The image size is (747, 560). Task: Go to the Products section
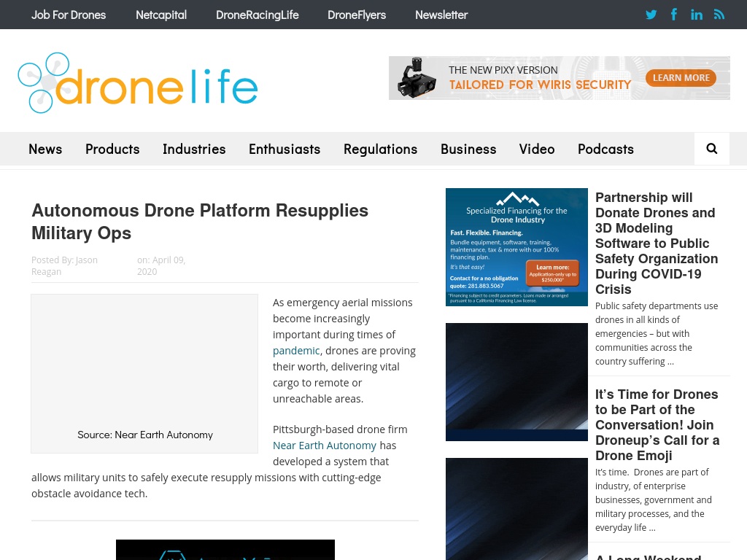(112, 149)
